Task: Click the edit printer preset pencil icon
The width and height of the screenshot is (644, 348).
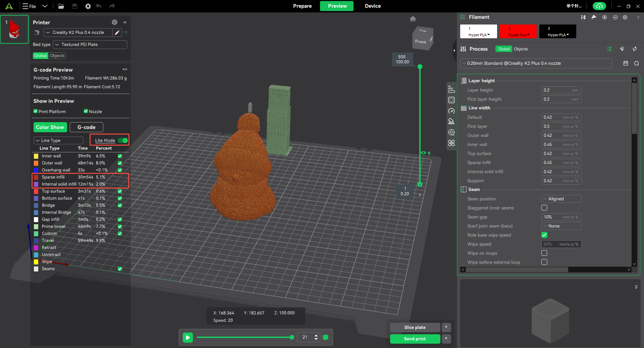Action: click(117, 33)
